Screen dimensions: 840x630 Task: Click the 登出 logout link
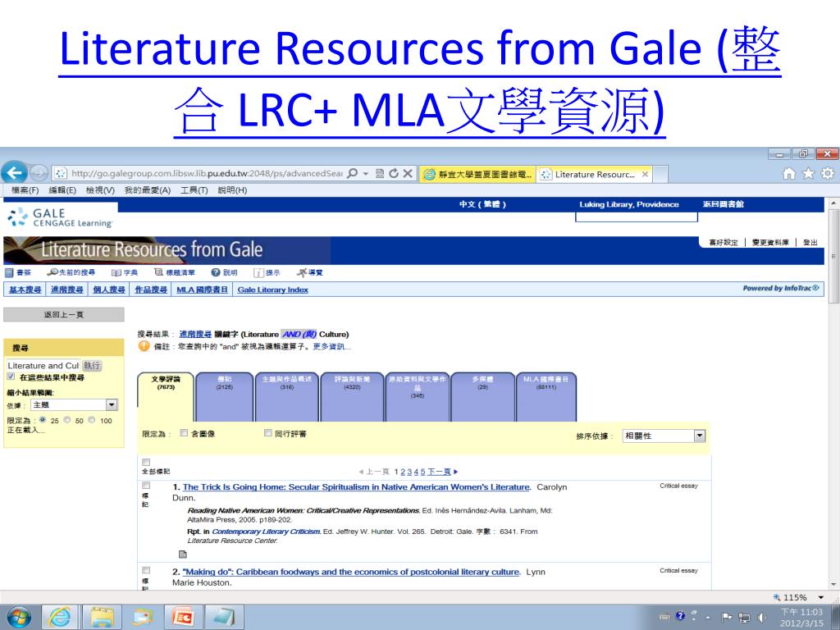[x=810, y=242]
